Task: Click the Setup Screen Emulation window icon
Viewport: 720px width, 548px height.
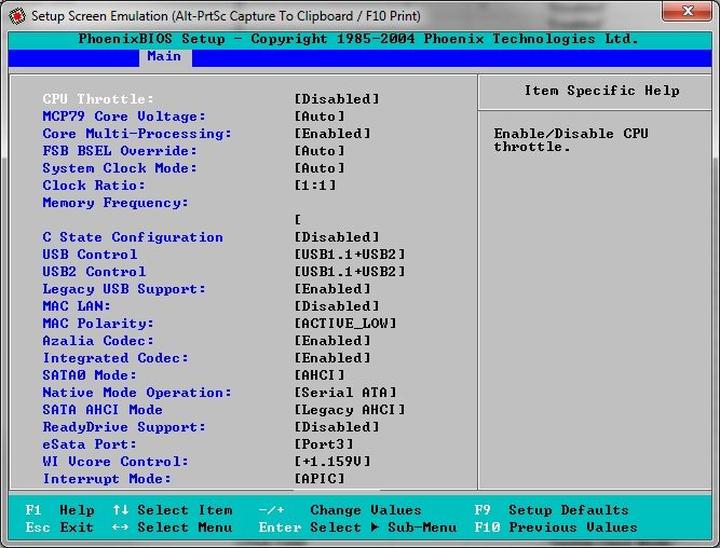Action: click(x=16, y=15)
